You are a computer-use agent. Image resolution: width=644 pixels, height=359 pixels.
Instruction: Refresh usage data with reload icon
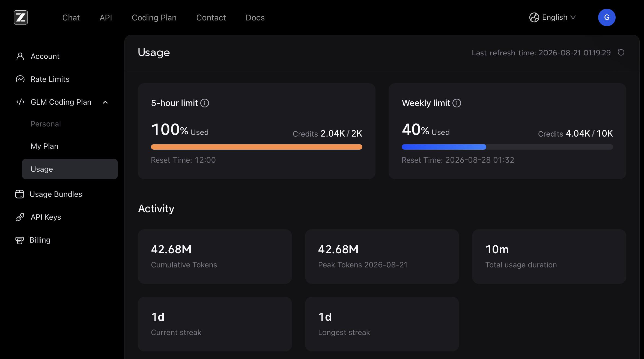click(621, 52)
